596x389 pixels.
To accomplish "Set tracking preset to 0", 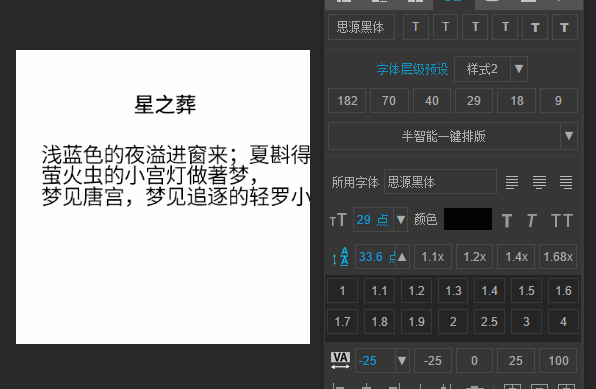I will [474, 360].
